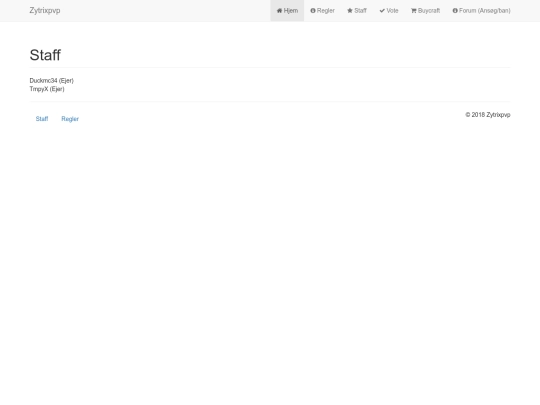Click the info icon beside Regler in navbar

tap(313, 11)
